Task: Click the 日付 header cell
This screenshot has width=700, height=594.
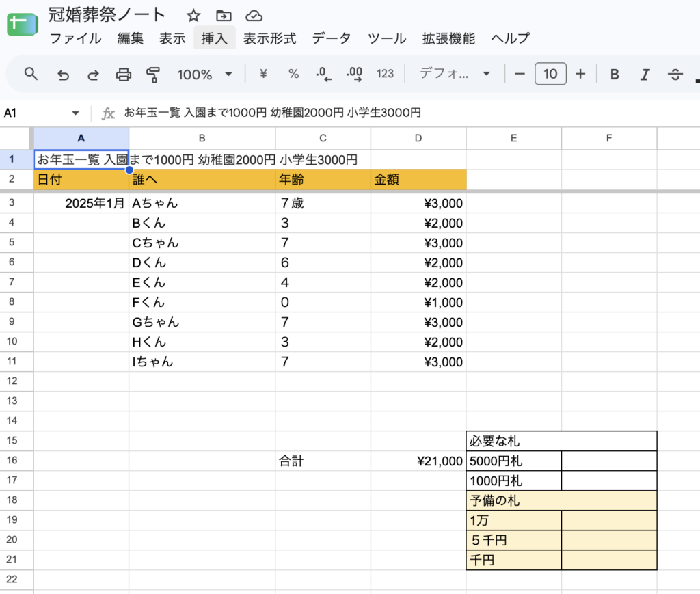Action: point(81,179)
